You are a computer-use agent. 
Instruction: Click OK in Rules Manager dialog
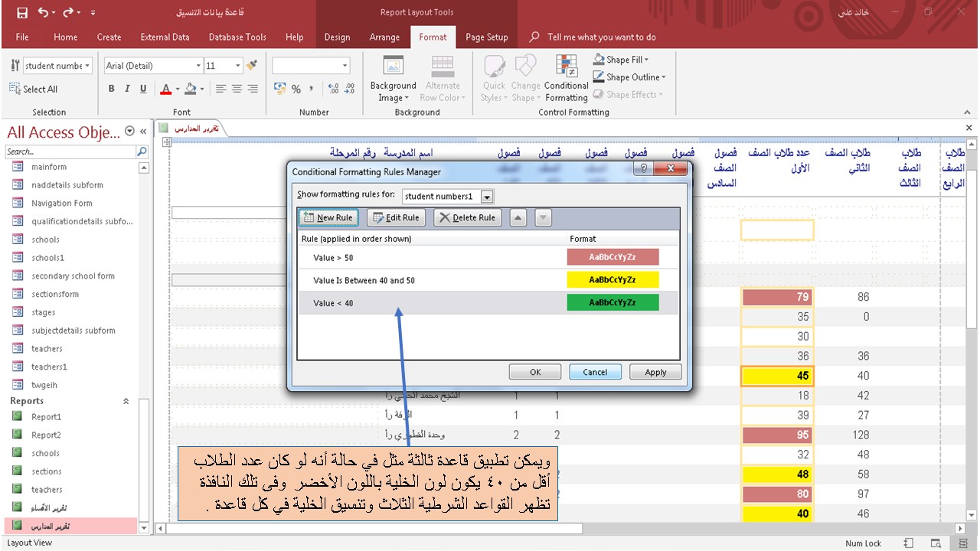click(535, 372)
